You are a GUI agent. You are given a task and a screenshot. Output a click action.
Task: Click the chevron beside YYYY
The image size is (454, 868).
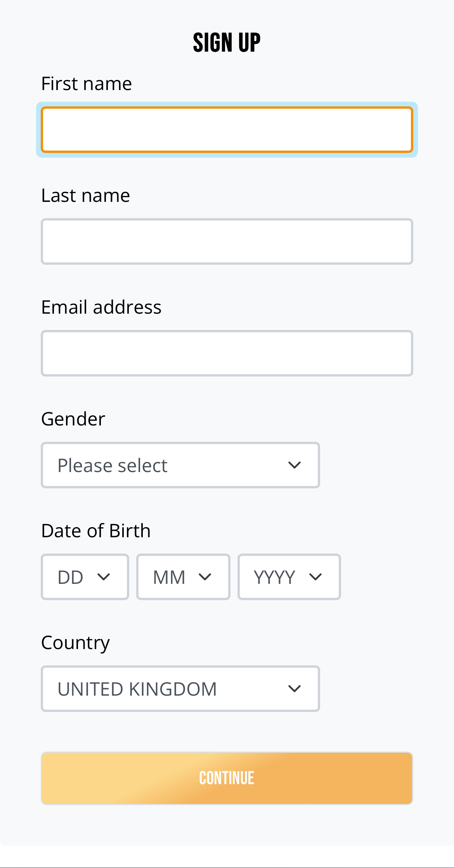(x=315, y=577)
